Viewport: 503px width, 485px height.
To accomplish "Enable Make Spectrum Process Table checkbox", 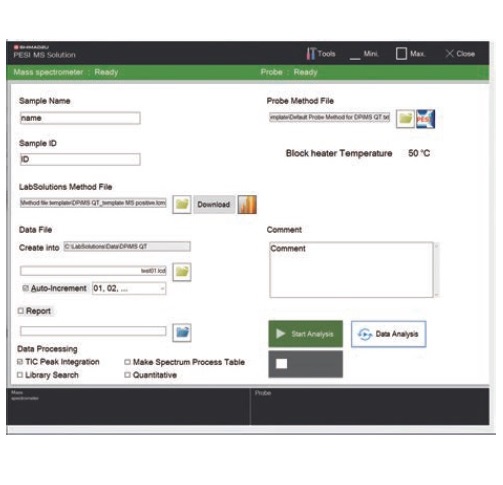I will coord(127,362).
